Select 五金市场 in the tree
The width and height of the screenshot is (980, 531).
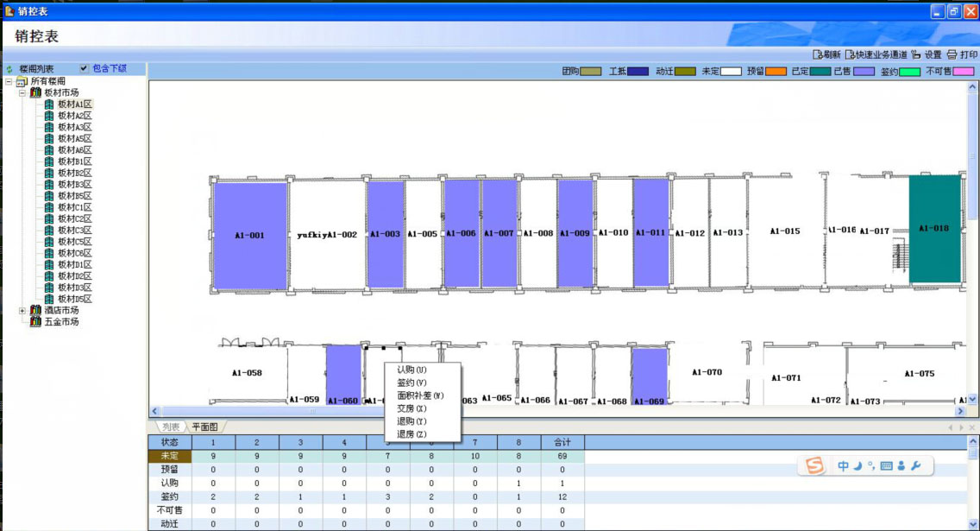(61, 321)
